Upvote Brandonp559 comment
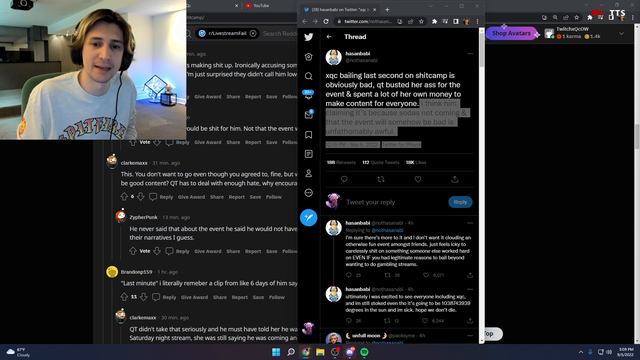This screenshot has width=640, height=360. pos(124,297)
